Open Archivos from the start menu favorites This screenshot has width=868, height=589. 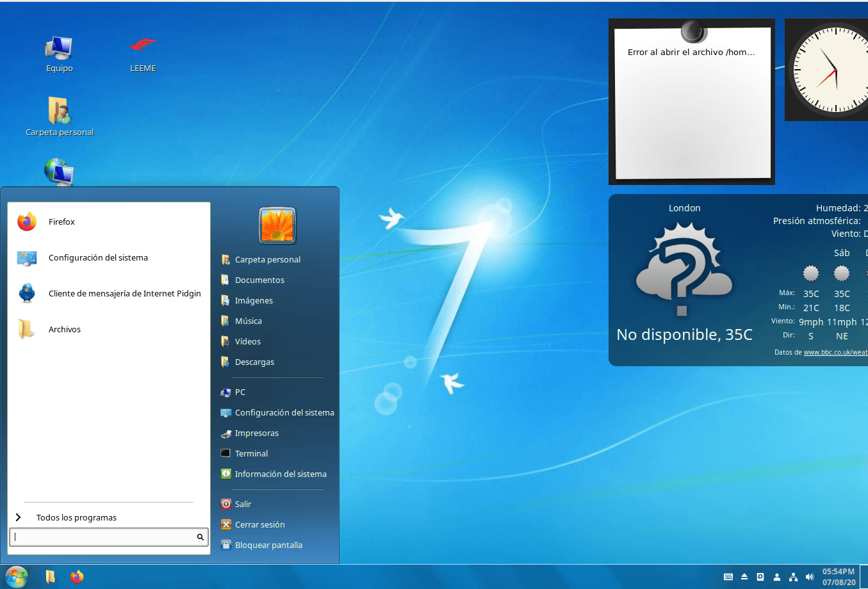[x=109, y=329]
